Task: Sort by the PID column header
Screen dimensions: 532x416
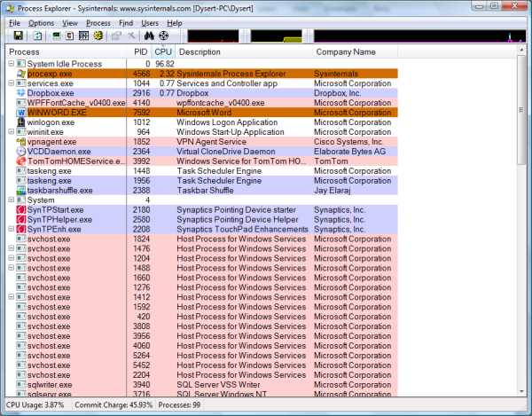Action: click(139, 52)
